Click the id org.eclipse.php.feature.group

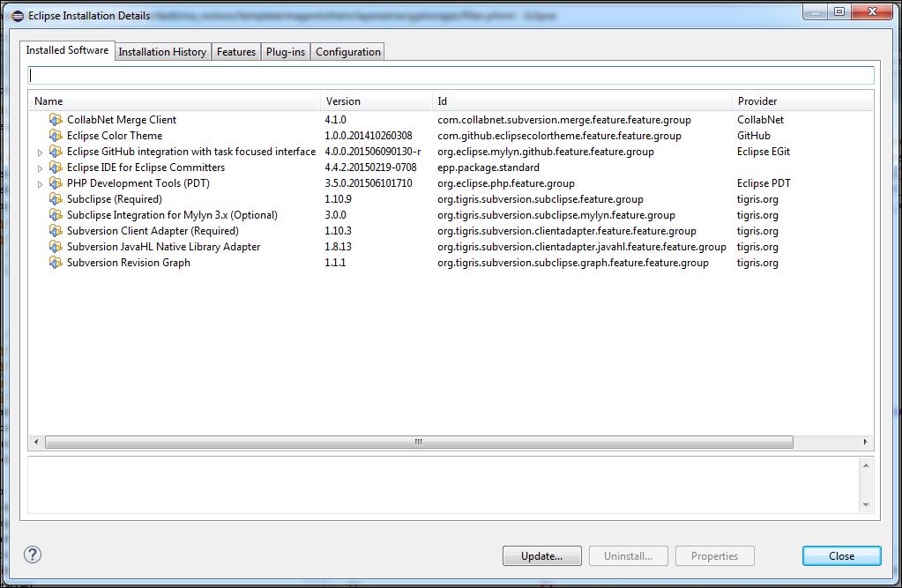[506, 183]
